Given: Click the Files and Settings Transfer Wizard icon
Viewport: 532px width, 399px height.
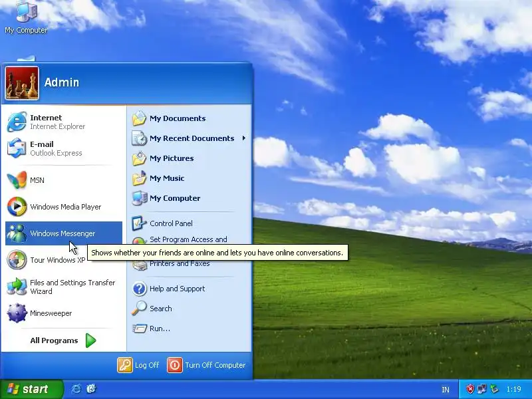Looking at the screenshot, I should [17, 287].
